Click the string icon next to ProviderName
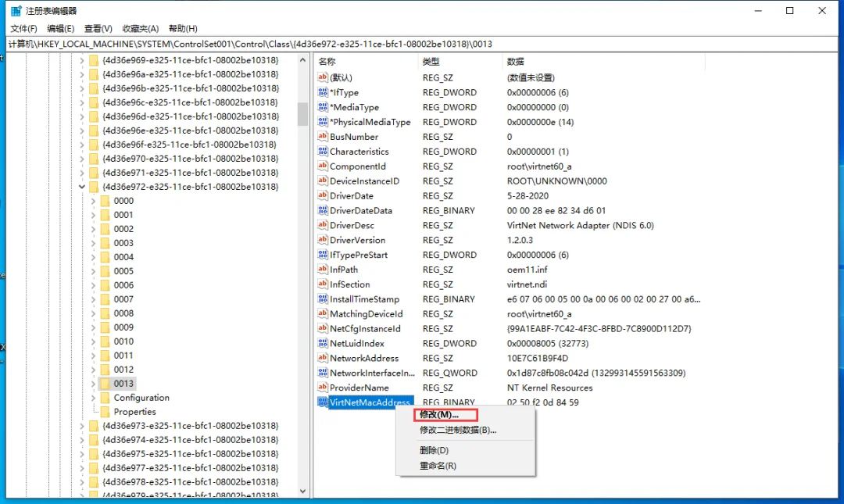This screenshot has width=844, height=504. click(x=323, y=388)
